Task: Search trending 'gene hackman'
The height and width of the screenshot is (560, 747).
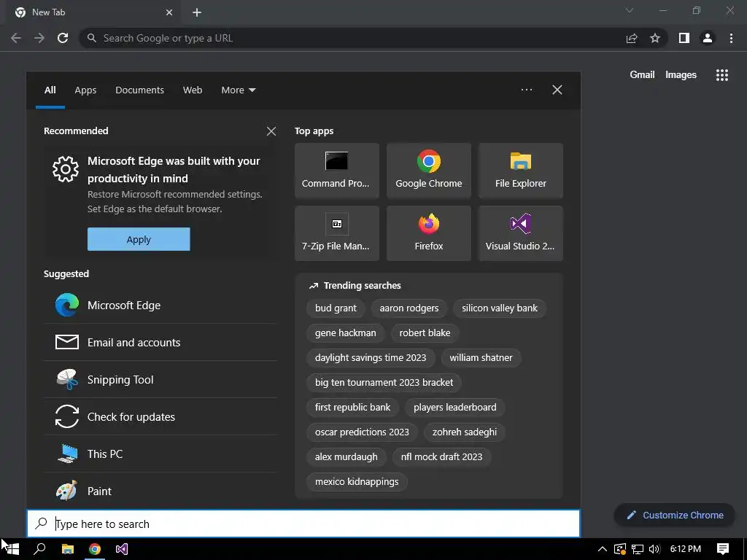Action: click(x=345, y=332)
